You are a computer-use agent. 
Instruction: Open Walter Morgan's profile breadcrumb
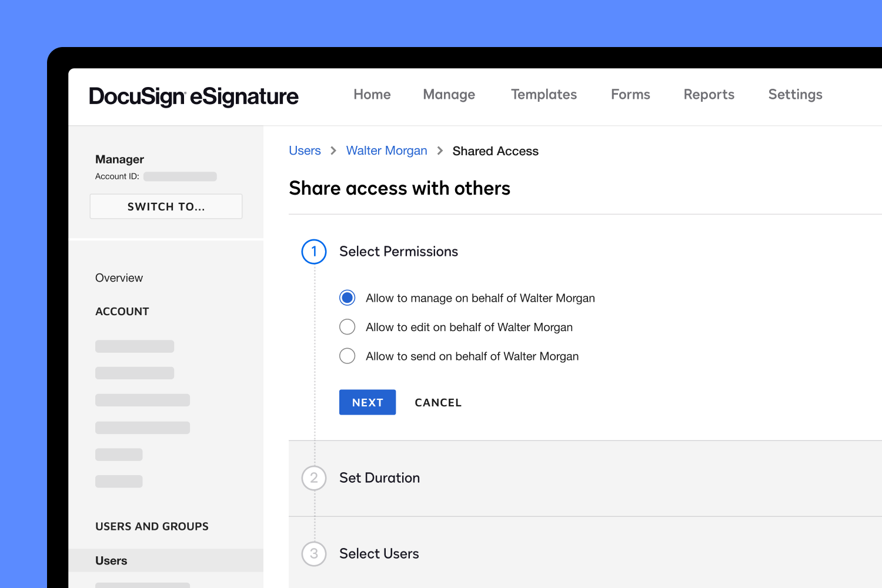[x=386, y=151]
